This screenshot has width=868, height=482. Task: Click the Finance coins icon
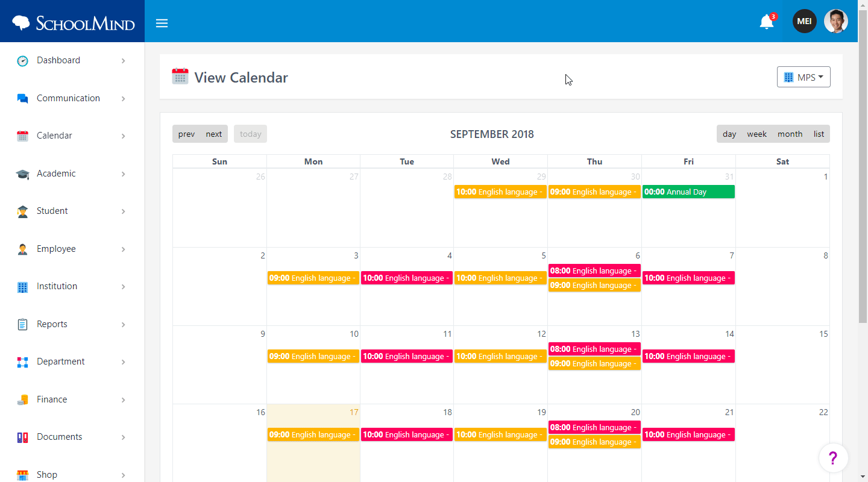[x=23, y=399]
